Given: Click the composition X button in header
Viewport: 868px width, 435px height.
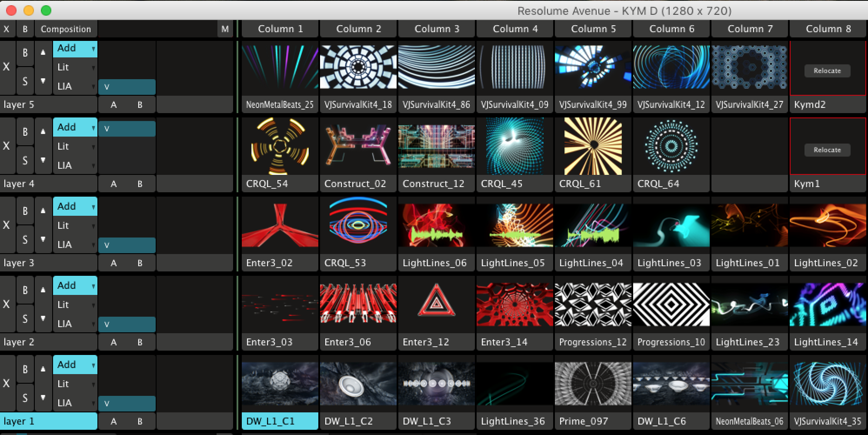Looking at the screenshot, I should point(7,29).
